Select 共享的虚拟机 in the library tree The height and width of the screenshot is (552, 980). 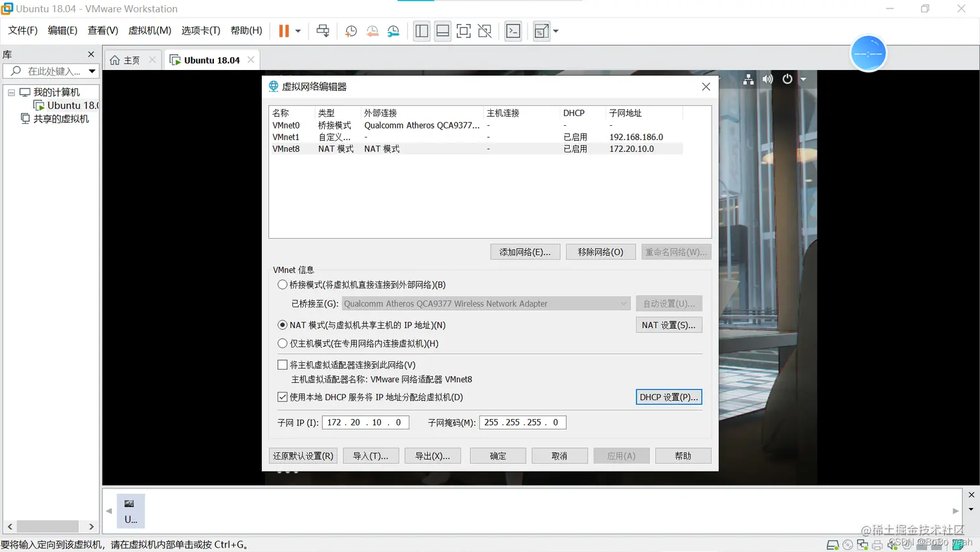[x=55, y=119]
